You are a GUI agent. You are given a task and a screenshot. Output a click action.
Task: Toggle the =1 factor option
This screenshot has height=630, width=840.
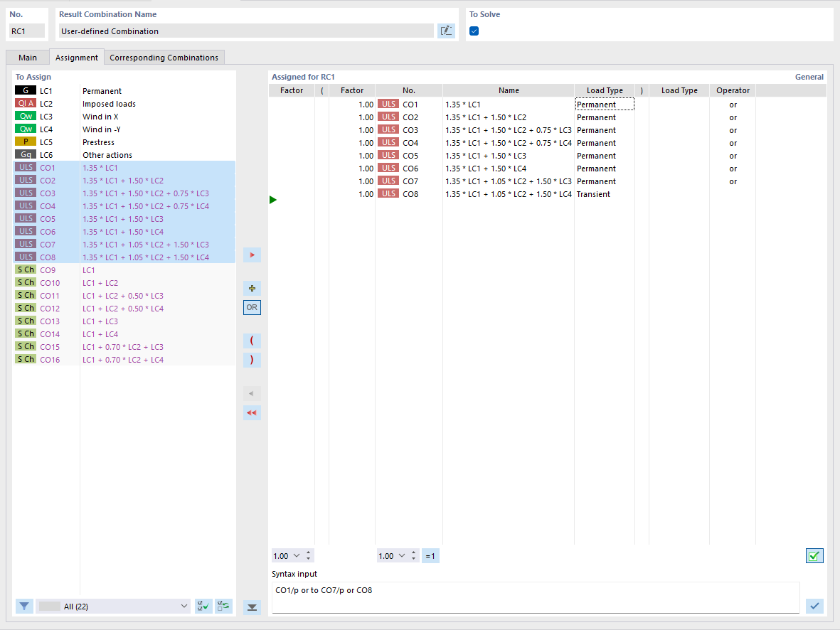coord(430,555)
